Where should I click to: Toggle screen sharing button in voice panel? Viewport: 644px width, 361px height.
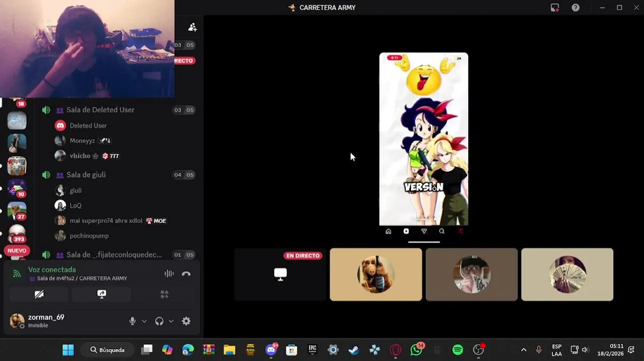(102, 294)
